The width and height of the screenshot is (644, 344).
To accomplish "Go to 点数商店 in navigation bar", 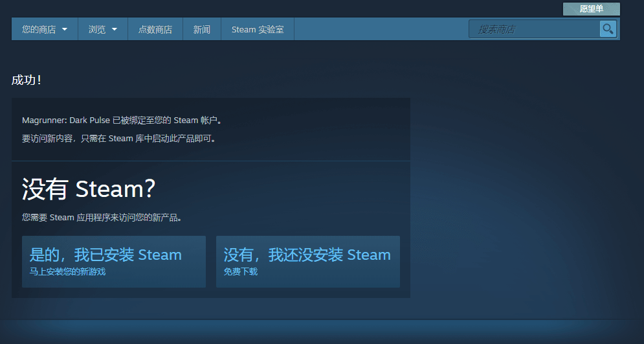I will 155,30.
